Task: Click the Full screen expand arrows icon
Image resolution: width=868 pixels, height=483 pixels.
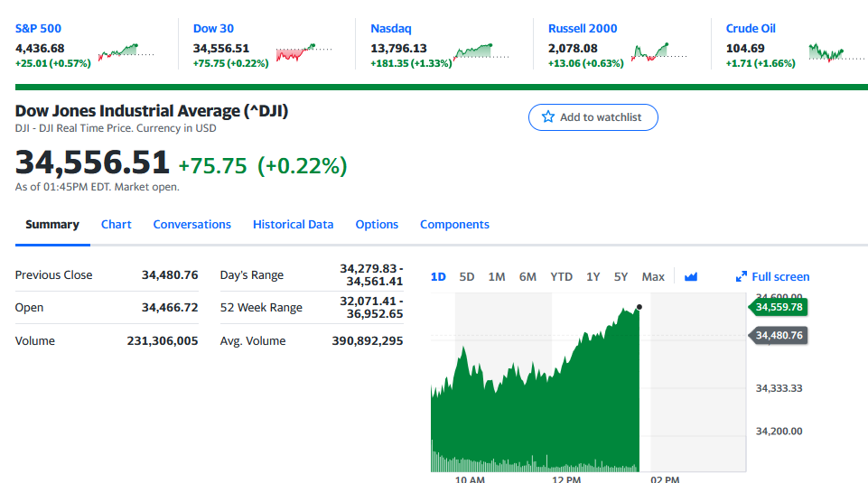Action: click(742, 276)
